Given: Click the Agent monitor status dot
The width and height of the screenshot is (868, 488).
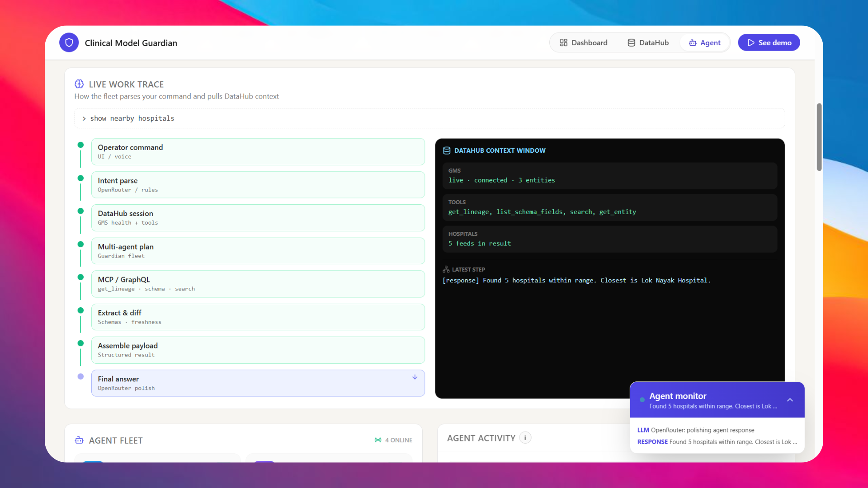Looking at the screenshot, I should click(x=642, y=400).
